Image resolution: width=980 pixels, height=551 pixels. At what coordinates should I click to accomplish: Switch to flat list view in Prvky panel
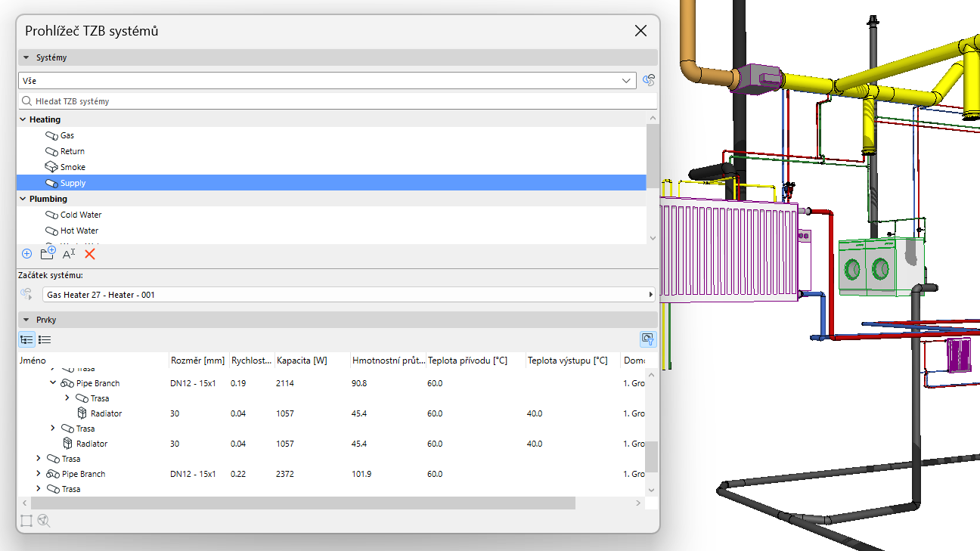pyautogui.click(x=45, y=339)
